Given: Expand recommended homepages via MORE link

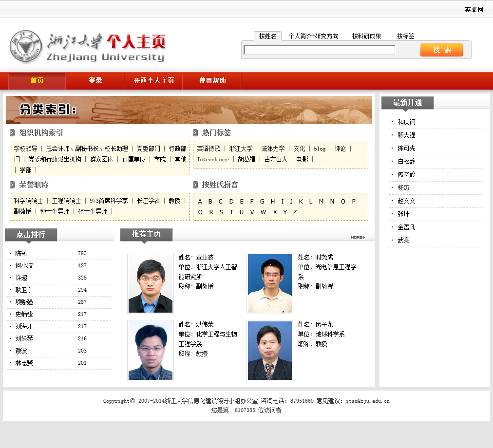Looking at the screenshot, I should (358, 237).
